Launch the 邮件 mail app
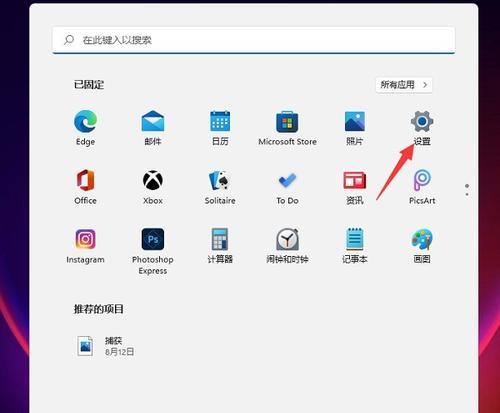This screenshot has width=500, height=413. click(153, 128)
